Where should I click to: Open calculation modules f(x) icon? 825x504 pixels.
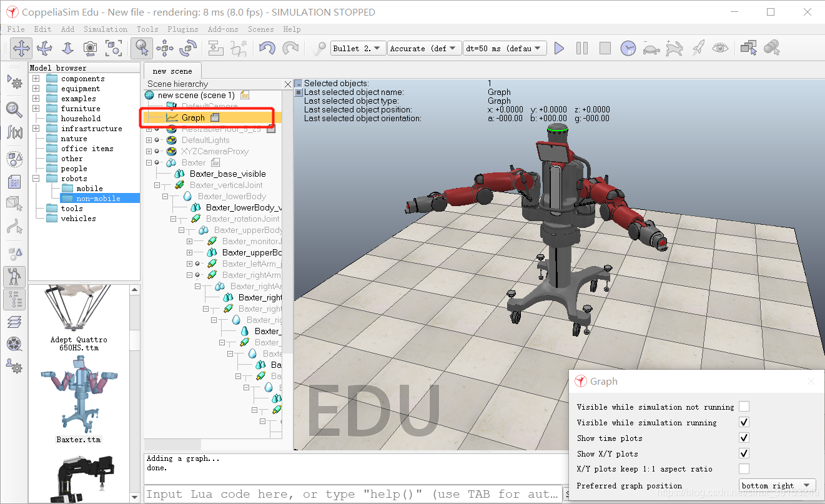coord(14,132)
